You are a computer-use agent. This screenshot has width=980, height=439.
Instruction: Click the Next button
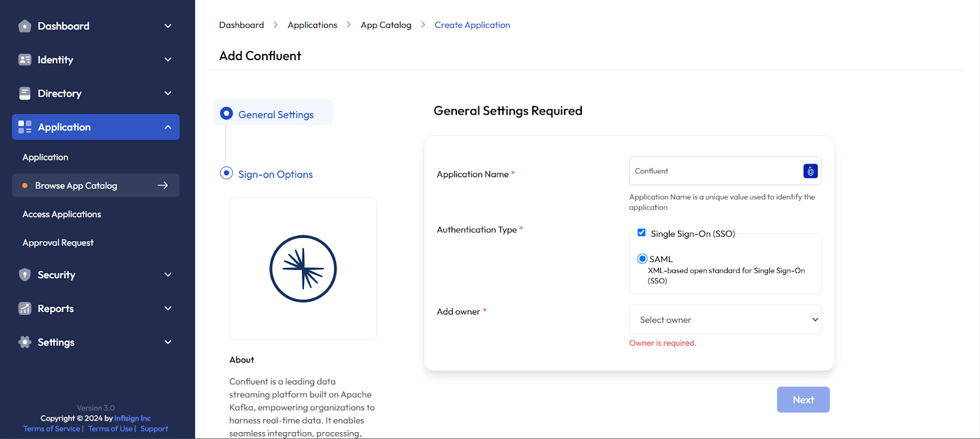803,400
